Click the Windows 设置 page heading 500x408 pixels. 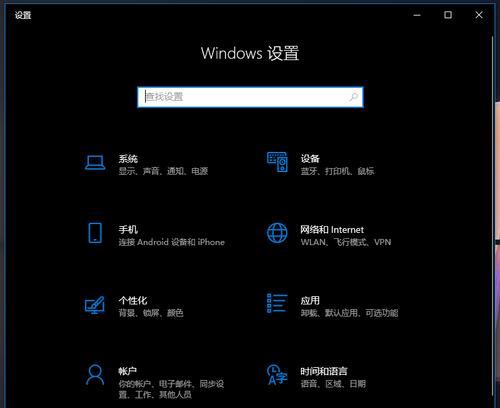[250, 53]
